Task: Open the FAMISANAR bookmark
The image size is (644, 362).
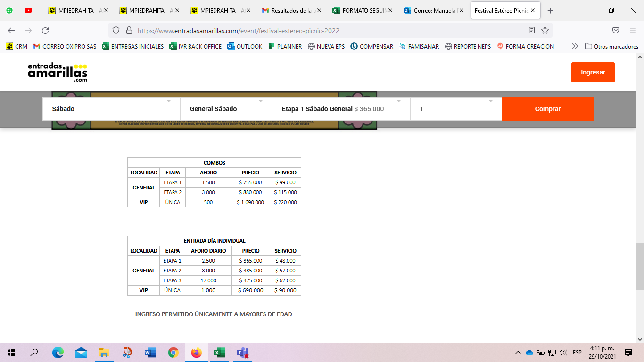Action: (x=419, y=46)
